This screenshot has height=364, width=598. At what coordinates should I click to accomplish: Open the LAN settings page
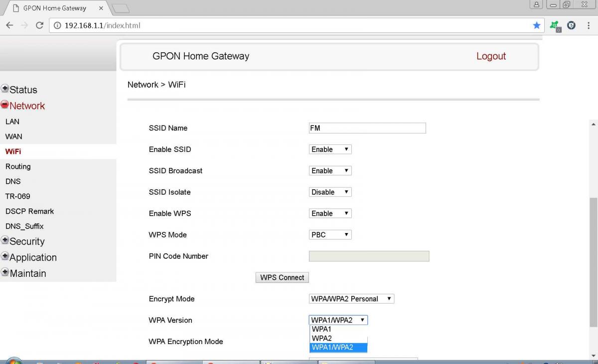pyautogui.click(x=12, y=121)
